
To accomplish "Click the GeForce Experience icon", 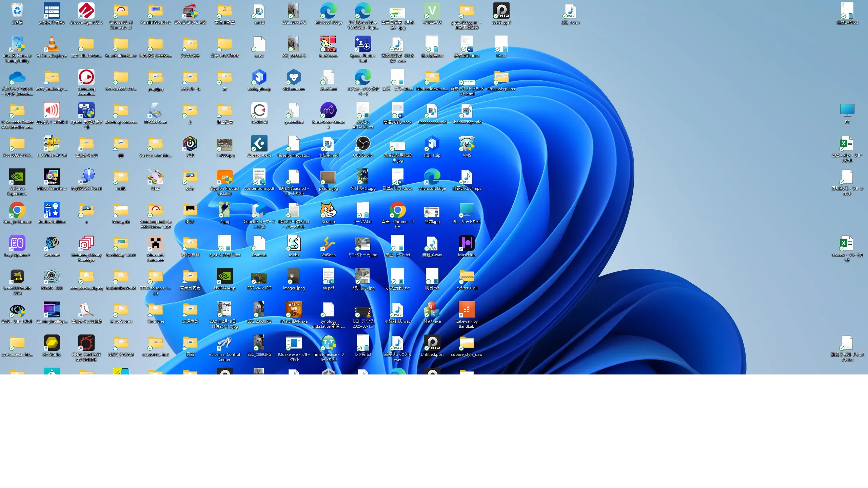I will [x=17, y=177].
